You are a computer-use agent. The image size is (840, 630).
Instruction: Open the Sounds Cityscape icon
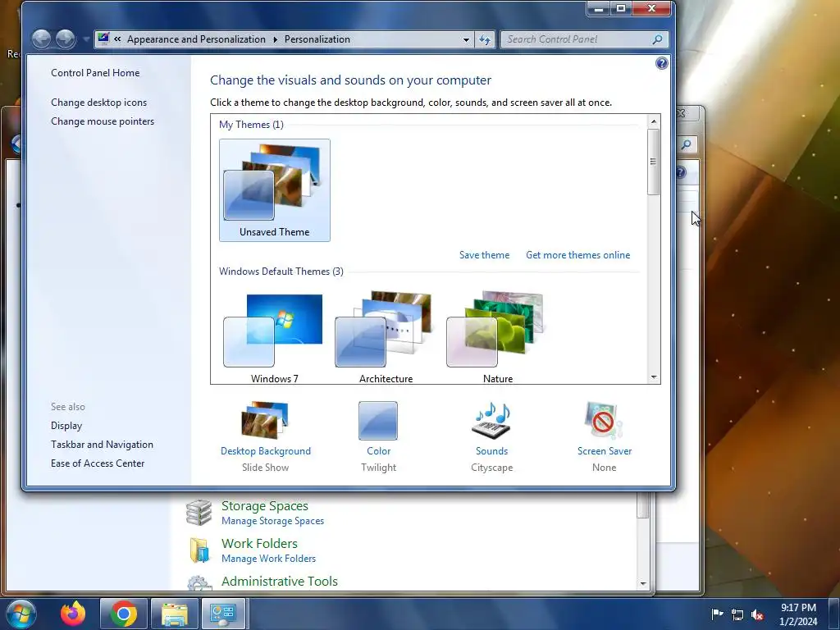click(491, 421)
